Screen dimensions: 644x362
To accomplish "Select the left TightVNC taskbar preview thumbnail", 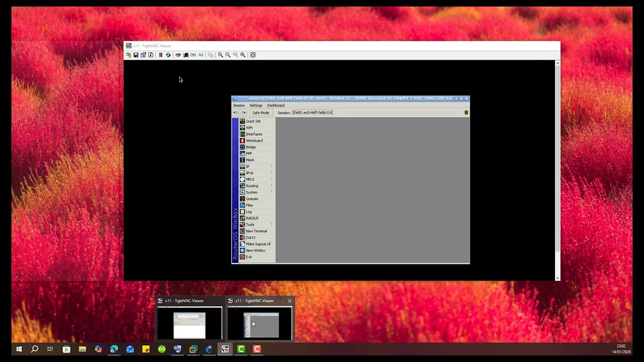I will [189, 323].
